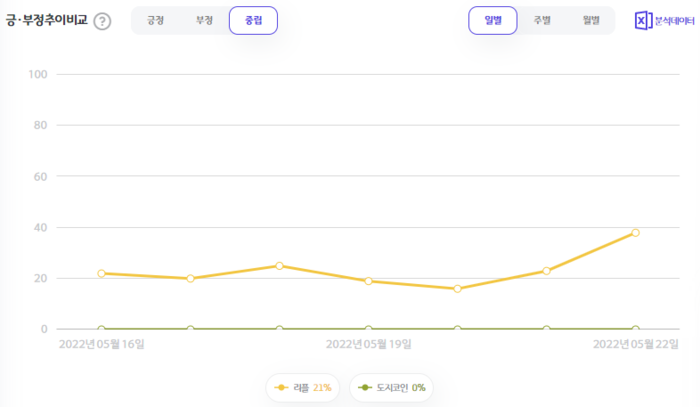Screen dimensions: 700x407
Task: Click 리플 data point on May 16
Action: [101, 273]
